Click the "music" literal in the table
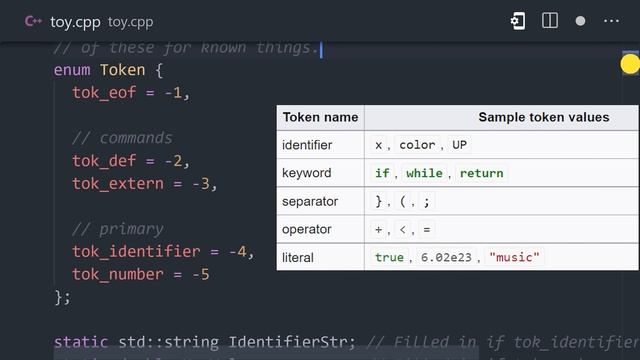The height and width of the screenshot is (360, 640). 514,258
